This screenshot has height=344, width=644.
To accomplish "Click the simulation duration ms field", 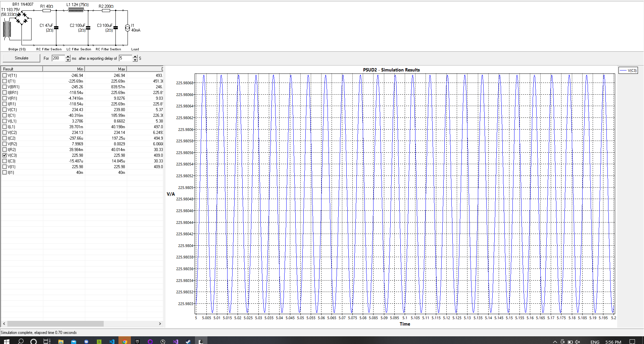I will 58,58.
